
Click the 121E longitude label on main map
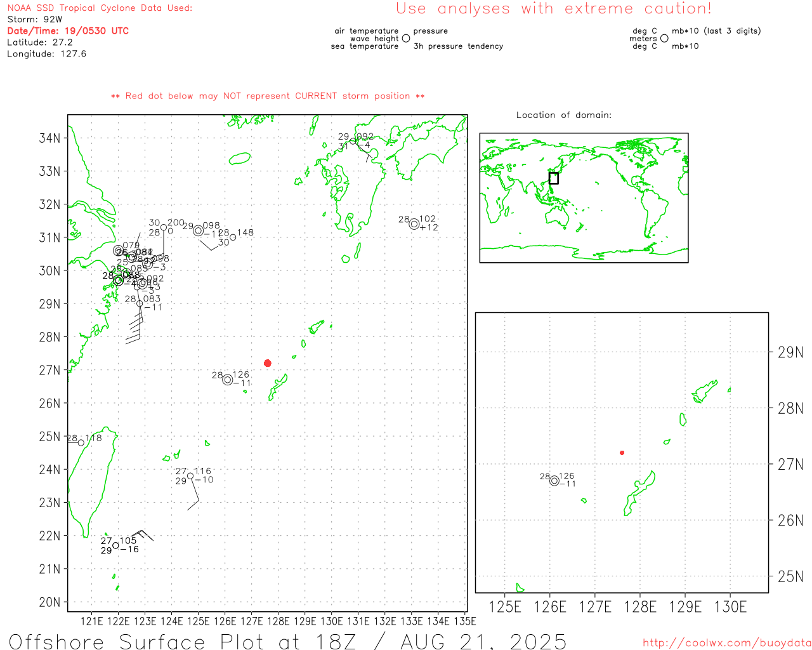91,621
